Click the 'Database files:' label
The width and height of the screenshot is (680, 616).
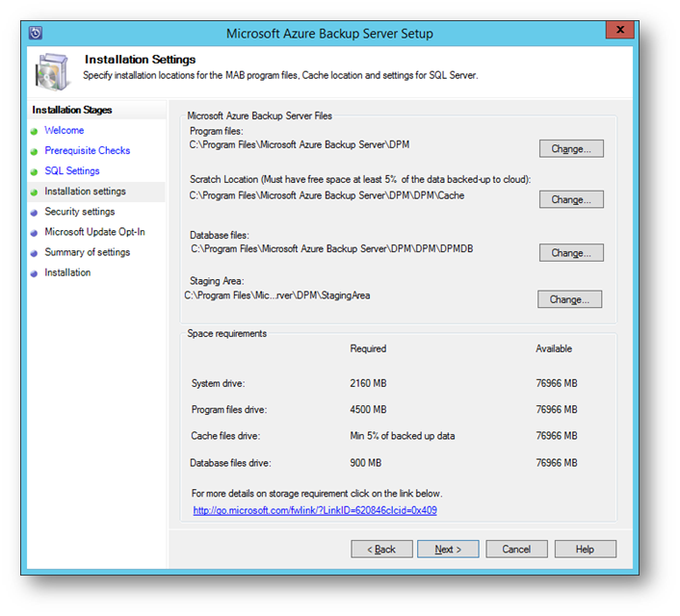click(x=220, y=235)
